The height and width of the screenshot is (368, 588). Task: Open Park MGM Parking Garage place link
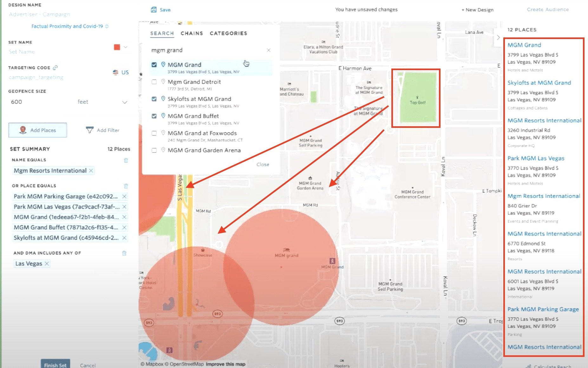[x=543, y=309]
